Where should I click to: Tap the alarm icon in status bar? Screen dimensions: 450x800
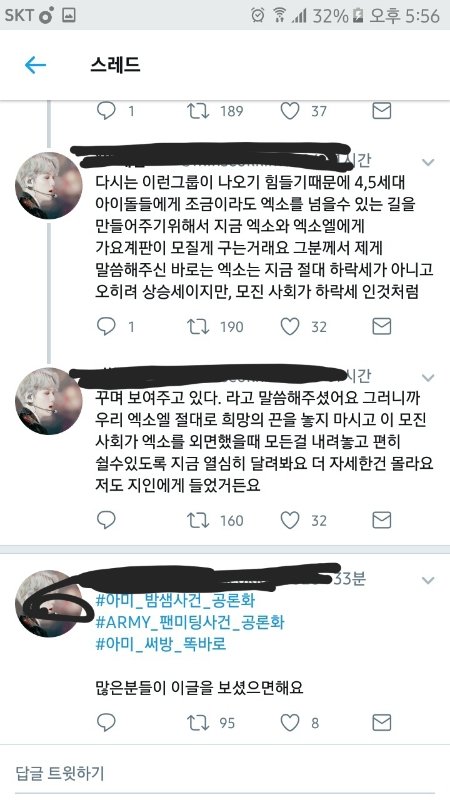click(x=258, y=15)
